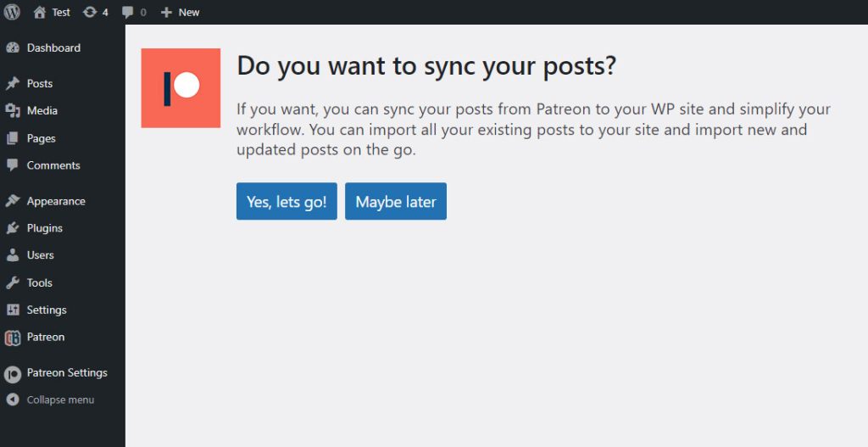Open the Media library icon
Screen dimensions: 868x447
(x=13, y=111)
